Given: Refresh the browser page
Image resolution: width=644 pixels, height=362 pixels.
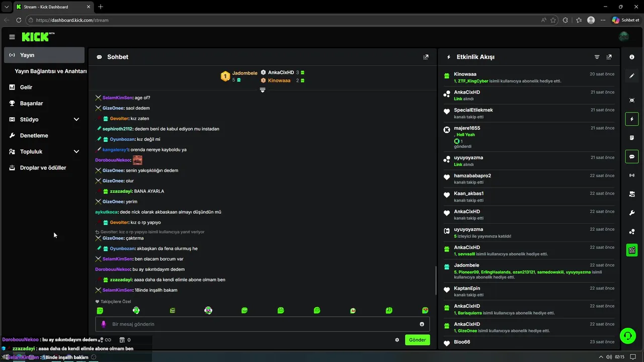Looking at the screenshot, I should click(19, 20).
